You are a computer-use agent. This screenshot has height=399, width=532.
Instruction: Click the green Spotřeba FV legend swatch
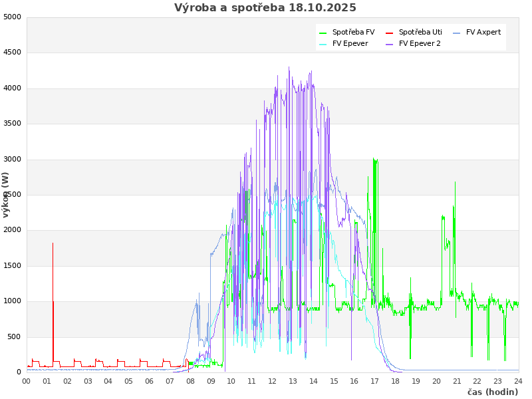(323, 33)
